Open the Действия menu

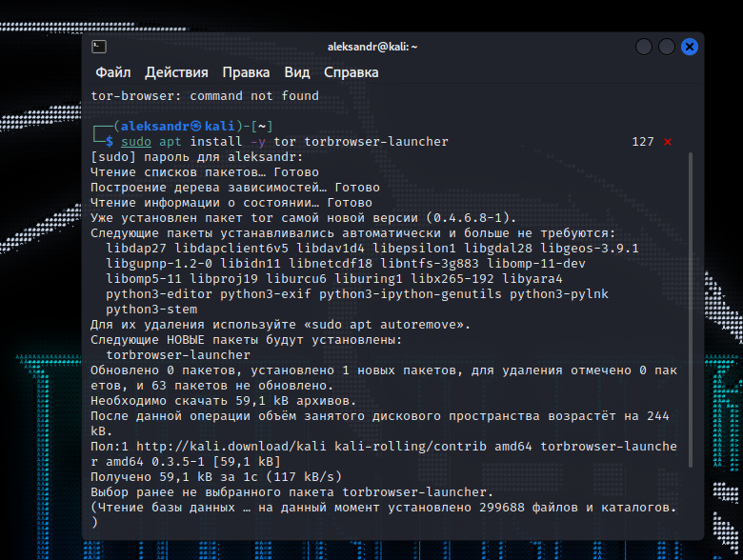(x=176, y=72)
